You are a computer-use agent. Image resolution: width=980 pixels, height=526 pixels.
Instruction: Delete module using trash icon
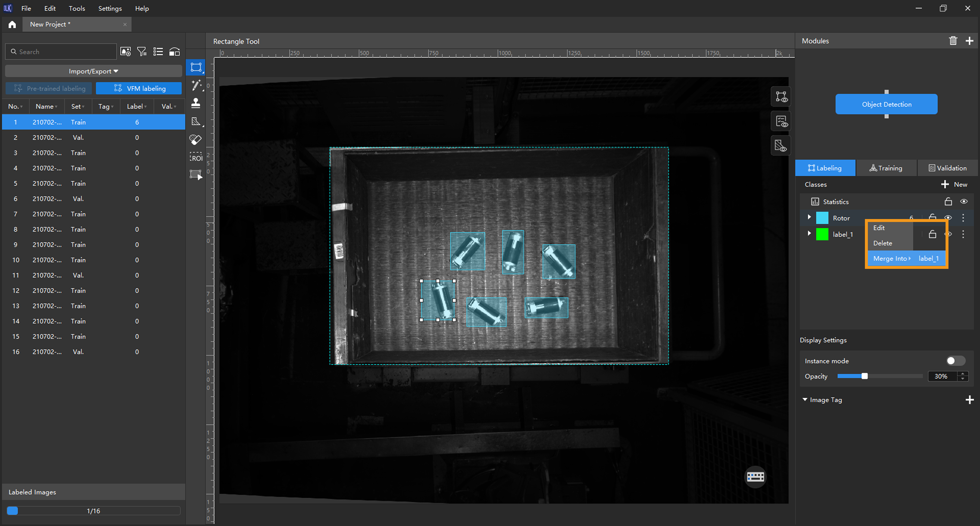click(x=953, y=41)
